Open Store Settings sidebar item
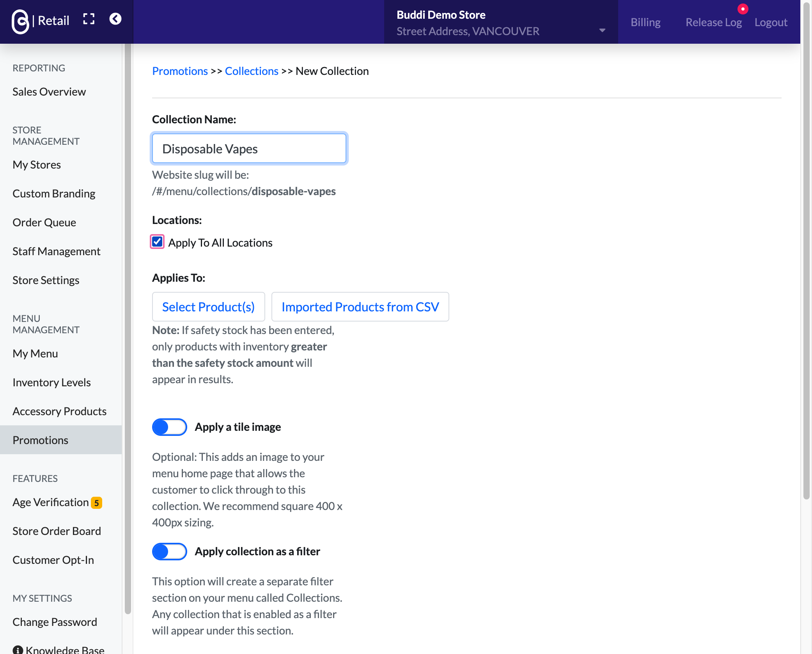Image resolution: width=812 pixels, height=654 pixels. [46, 280]
